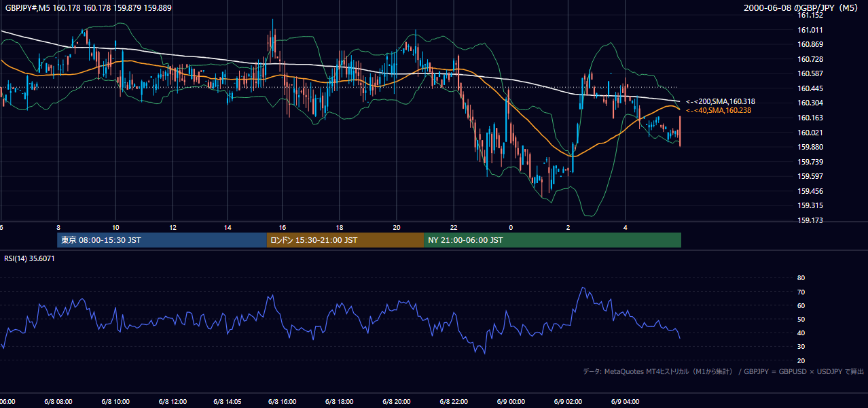Pick hour tick 22 under the price chart
Screen dimensions: 868x408
pos(454,228)
